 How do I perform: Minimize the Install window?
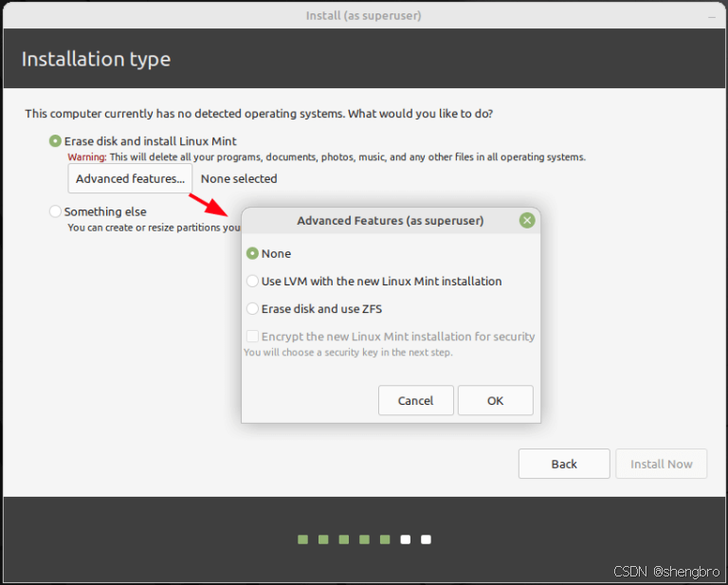click(x=711, y=16)
